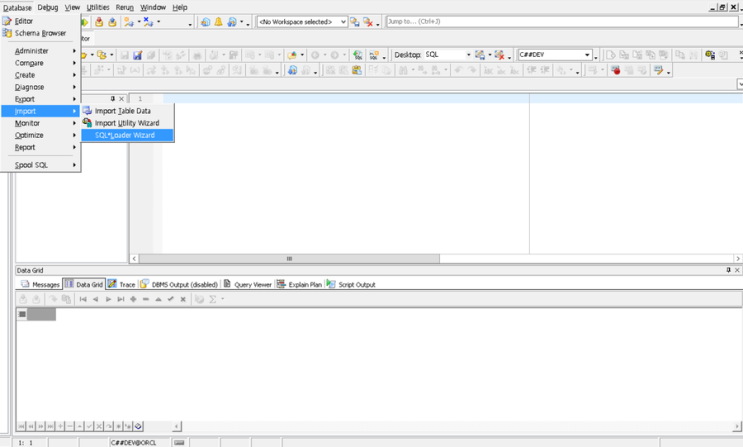Switch to the Script Output tab

pos(351,284)
